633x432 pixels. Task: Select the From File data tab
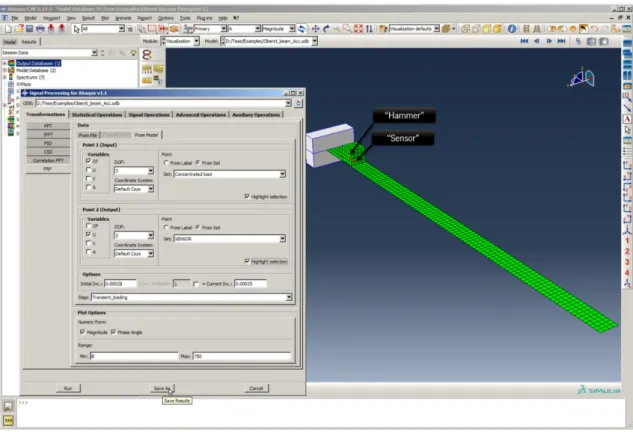pyautogui.click(x=88, y=135)
